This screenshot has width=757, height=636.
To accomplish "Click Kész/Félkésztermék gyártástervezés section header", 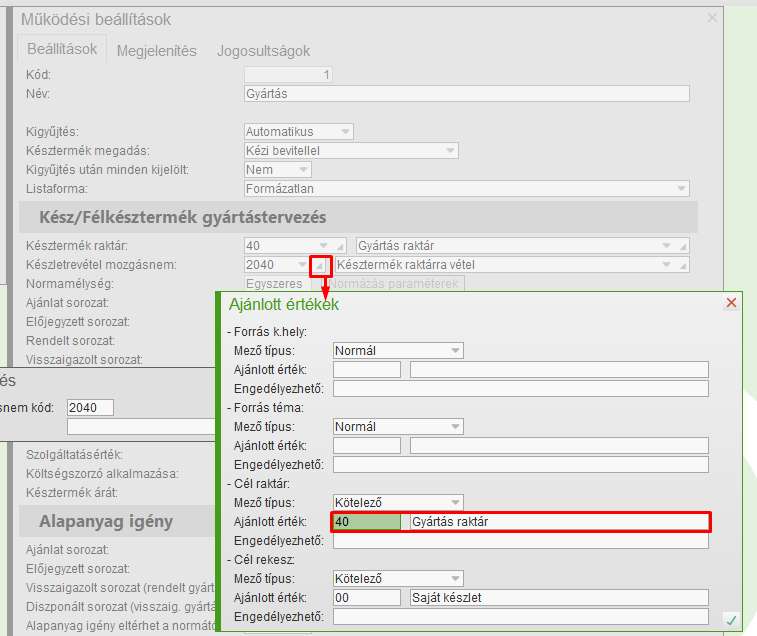I will click(358, 217).
